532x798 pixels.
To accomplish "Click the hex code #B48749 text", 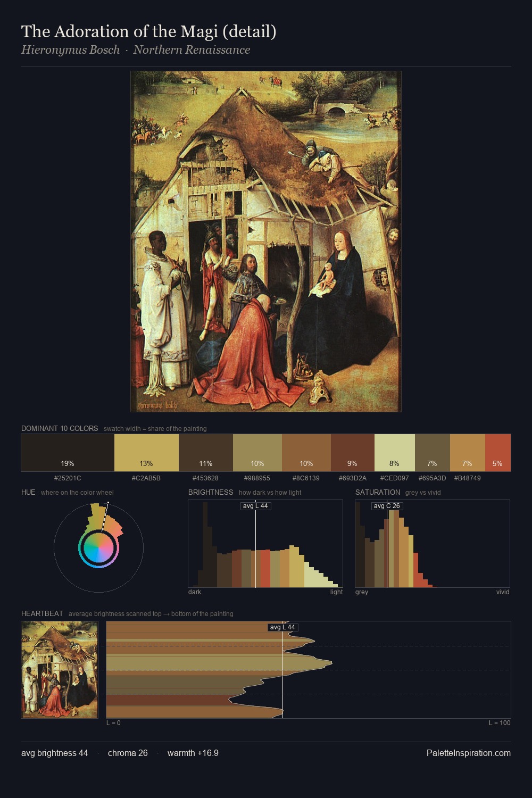I will click(x=468, y=478).
